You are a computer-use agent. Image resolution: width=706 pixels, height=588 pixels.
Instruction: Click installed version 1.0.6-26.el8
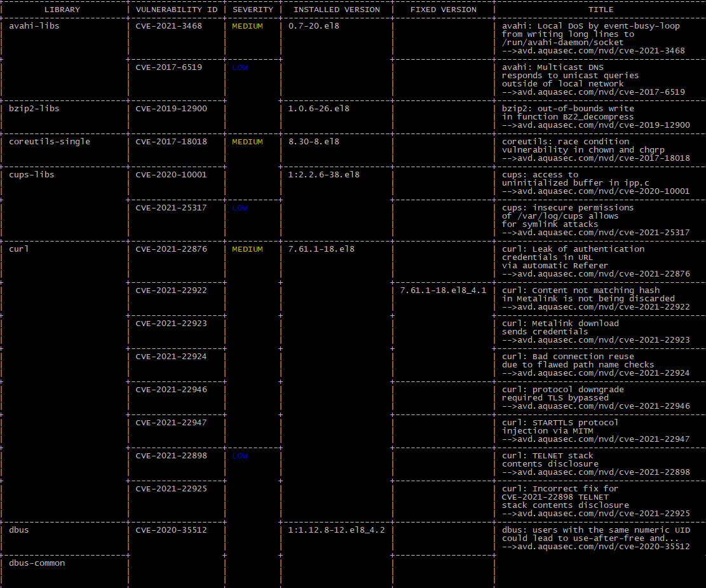(319, 109)
